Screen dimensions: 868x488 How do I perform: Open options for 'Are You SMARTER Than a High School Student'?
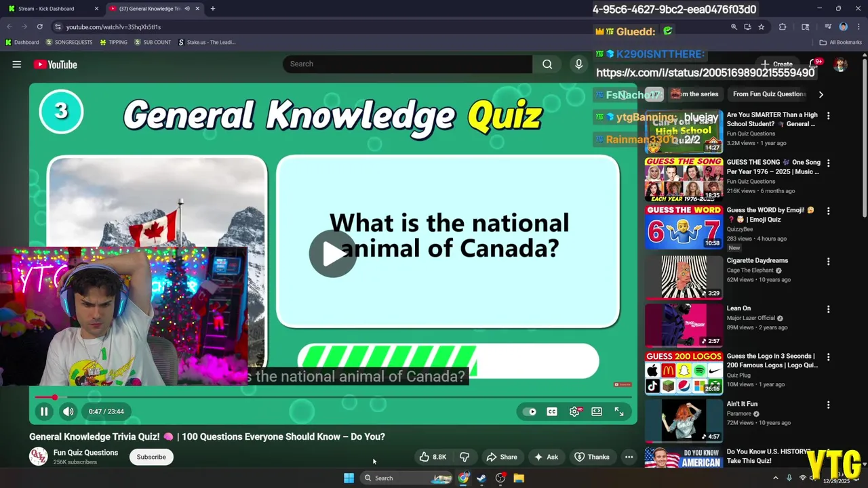pos(828,116)
